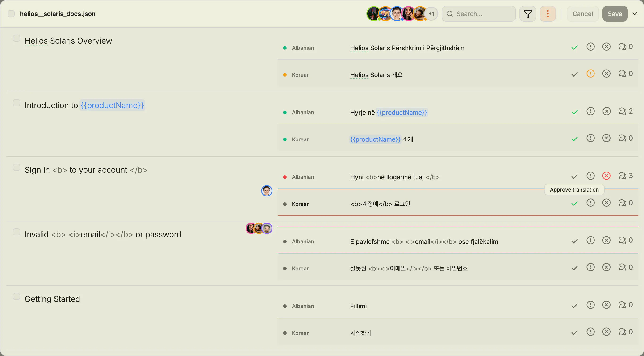Tick the 'Sign in to your account' checkbox

click(x=17, y=167)
